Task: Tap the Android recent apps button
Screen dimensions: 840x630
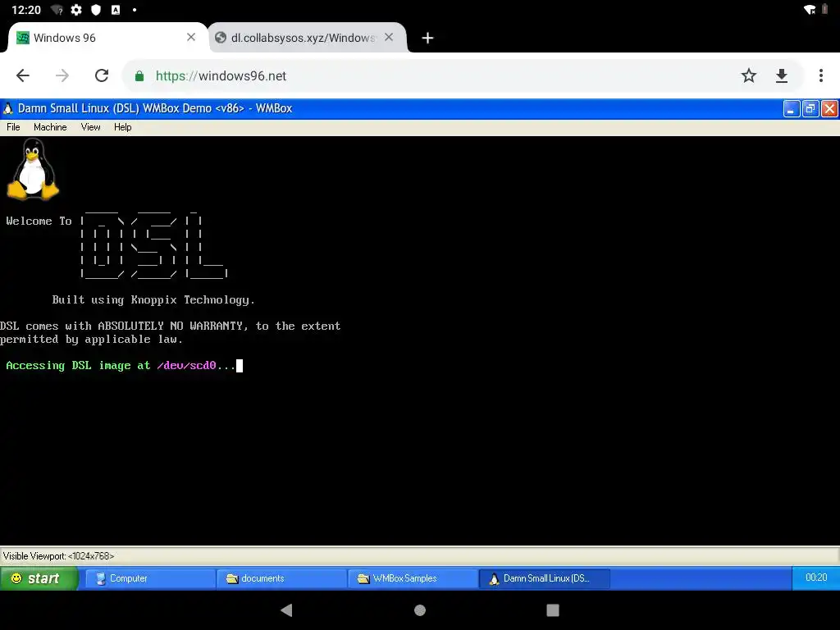Action: [553, 609]
